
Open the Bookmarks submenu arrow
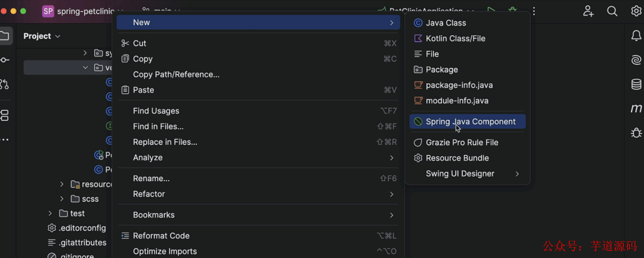[x=391, y=215]
